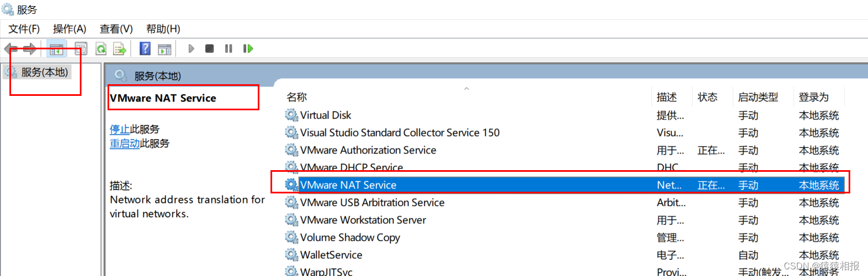The height and width of the screenshot is (276, 868).
Task: Open the Properties toolbar icon
Action: click(81, 49)
